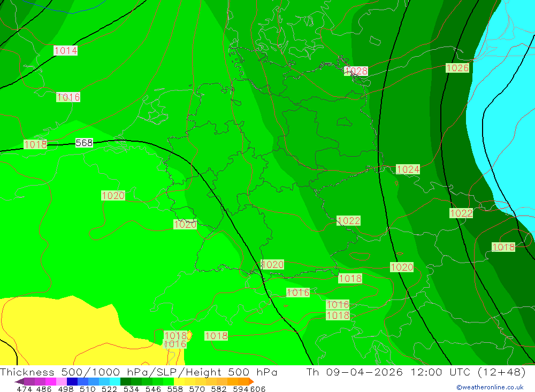The image size is (535, 392).
Task: Click the cyan thickness region on map
Action: 505,102
